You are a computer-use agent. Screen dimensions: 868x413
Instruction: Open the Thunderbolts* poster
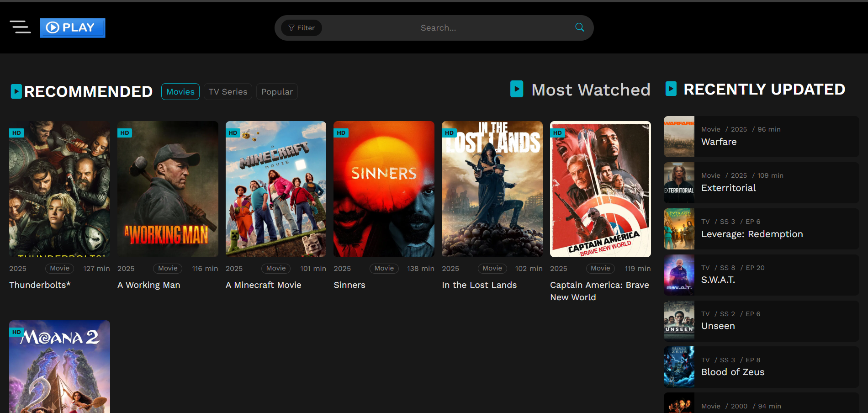[x=59, y=189]
